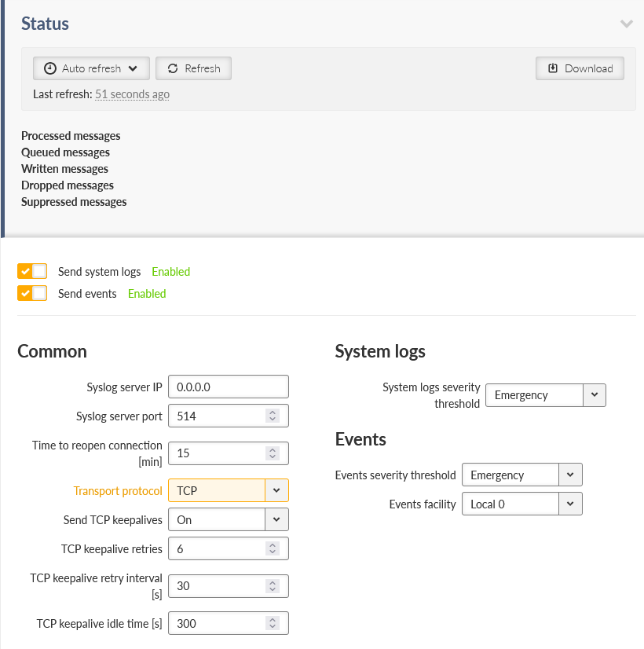Image resolution: width=644 pixels, height=649 pixels.
Task: Click the TCP keepalive idle time spinner arrows
Action: coord(273,623)
